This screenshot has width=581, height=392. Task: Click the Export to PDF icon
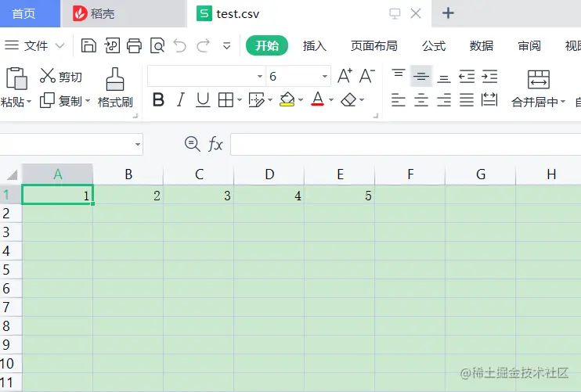(x=111, y=46)
